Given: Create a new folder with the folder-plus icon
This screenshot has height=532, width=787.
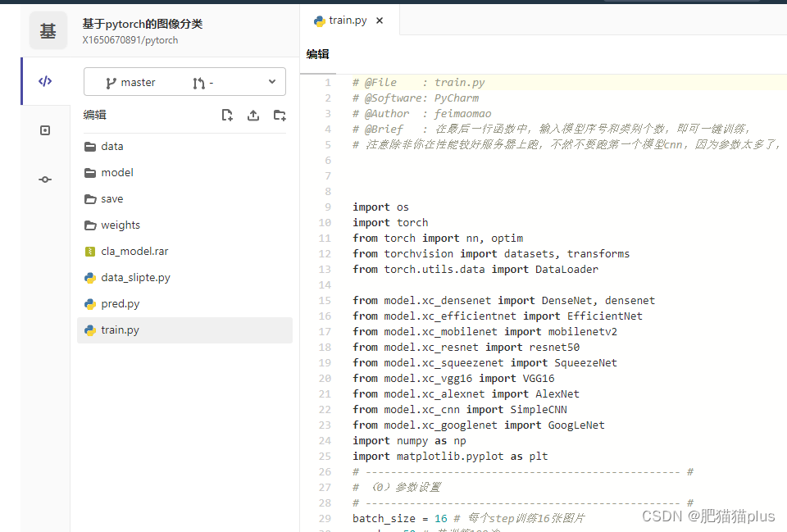Looking at the screenshot, I should (x=280, y=115).
